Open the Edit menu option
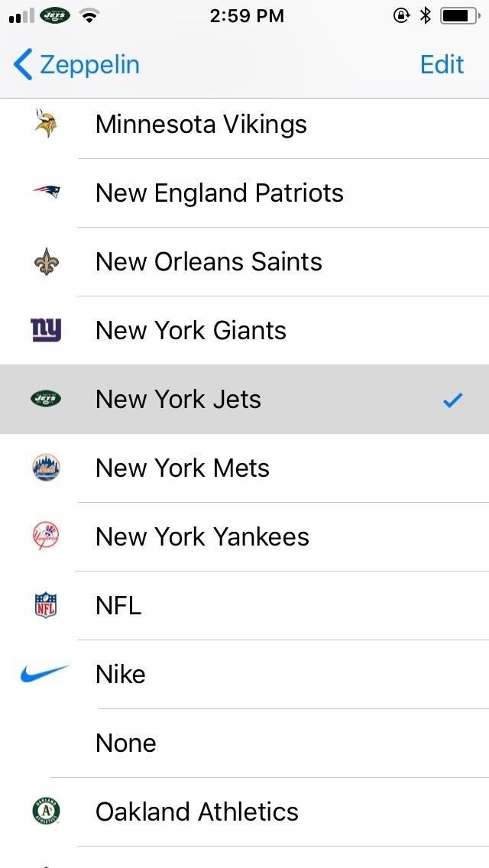Image resolution: width=489 pixels, height=868 pixels. click(x=442, y=65)
